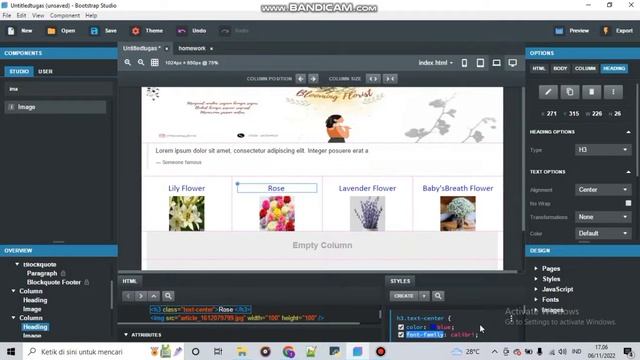The height and width of the screenshot is (360, 640).
Task: Delete the selected heading via the trash icon
Action: (591, 92)
